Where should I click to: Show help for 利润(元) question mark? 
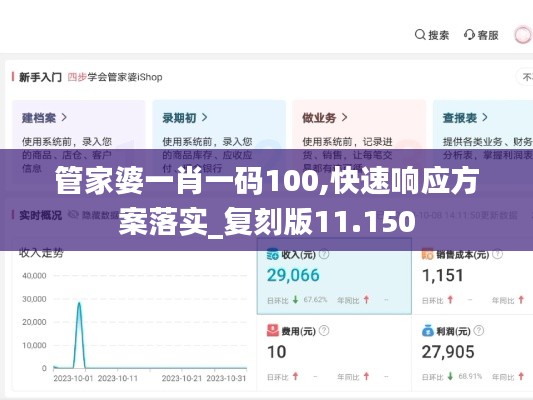coord(479,331)
